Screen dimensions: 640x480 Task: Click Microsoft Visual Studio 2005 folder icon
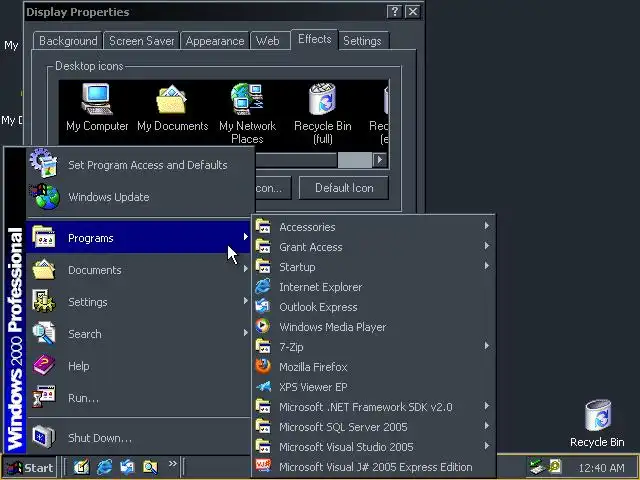tap(263, 446)
